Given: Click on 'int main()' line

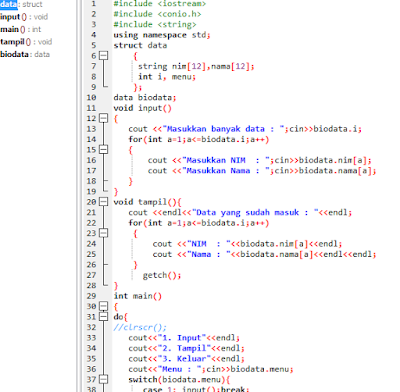Looking at the screenshot, I should (x=138, y=296).
